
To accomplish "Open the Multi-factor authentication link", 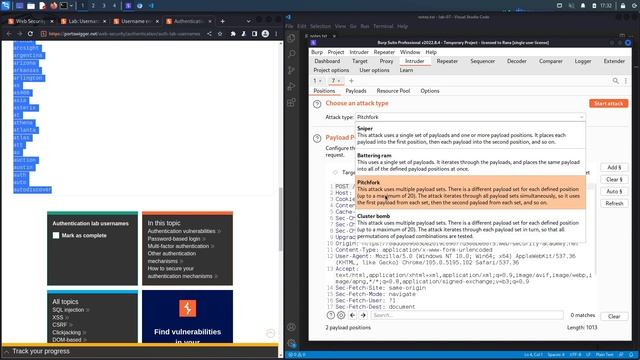I will [x=178, y=246].
